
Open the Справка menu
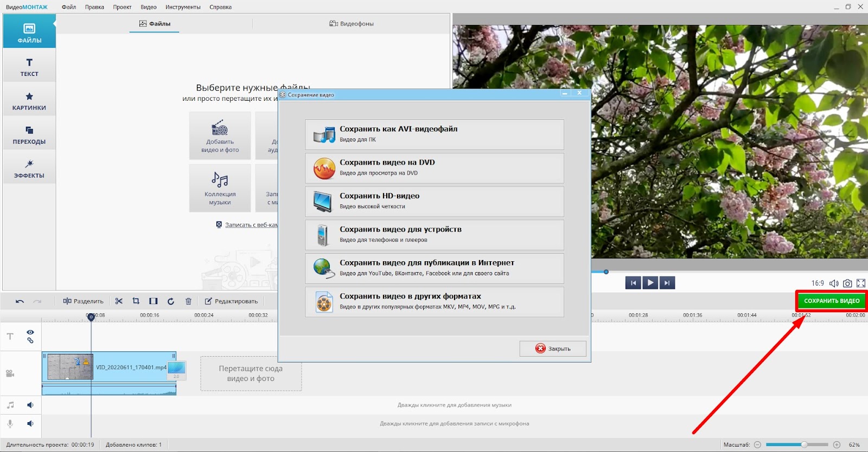pos(220,7)
